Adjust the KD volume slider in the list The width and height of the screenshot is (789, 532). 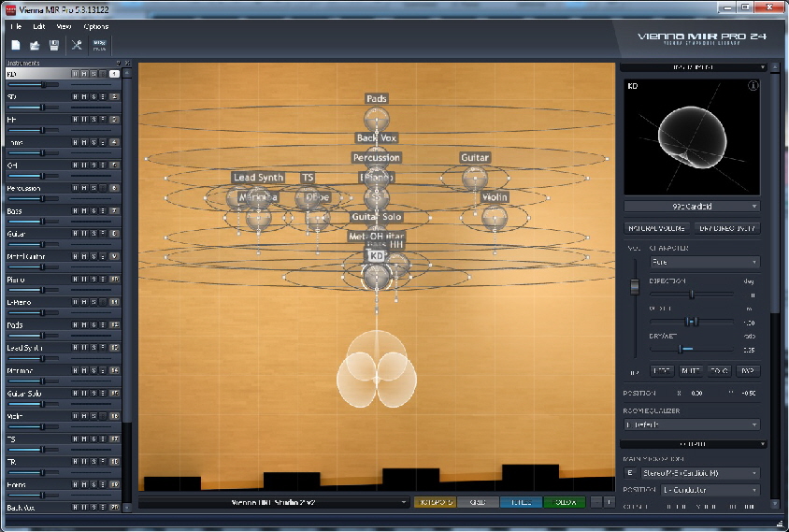point(34,85)
